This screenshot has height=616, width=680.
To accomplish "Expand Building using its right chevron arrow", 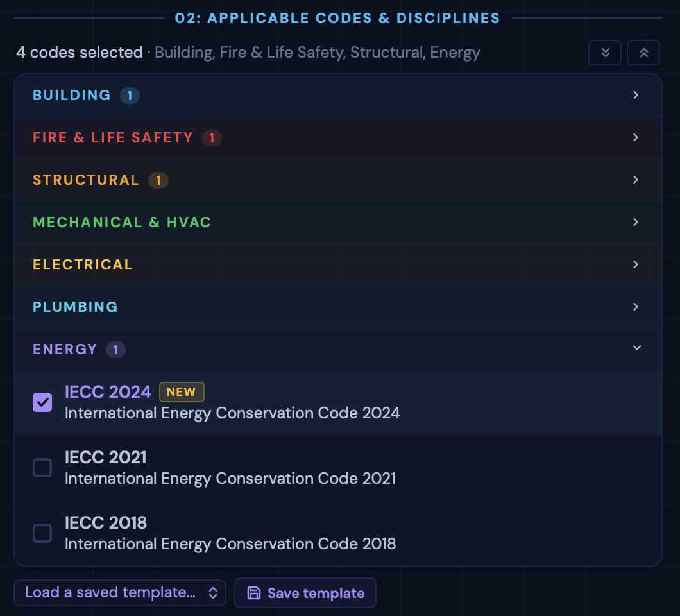I will click(x=636, y=95).
